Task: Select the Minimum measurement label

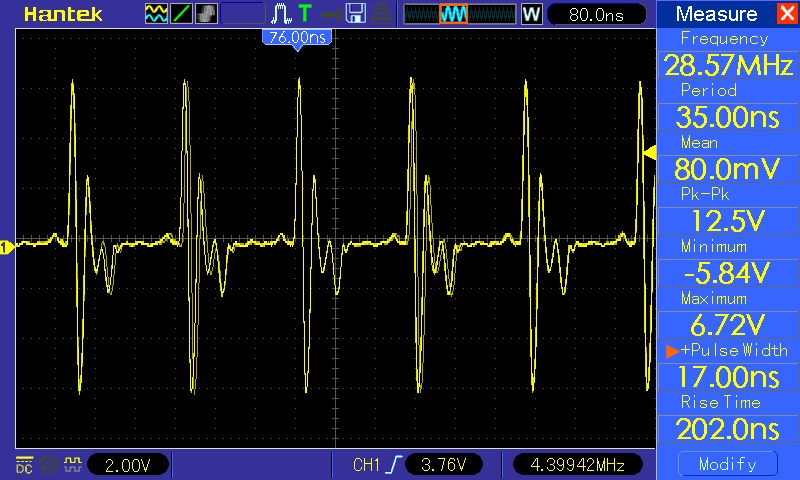Action: 714,246
